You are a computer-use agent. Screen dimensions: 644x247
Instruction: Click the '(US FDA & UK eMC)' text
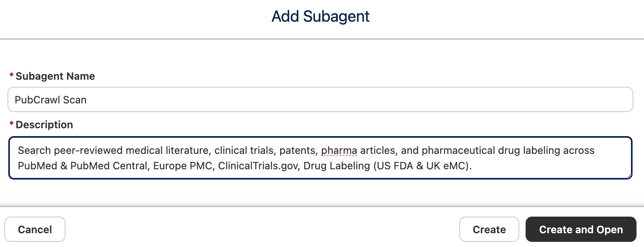click(x=422, y=166)
